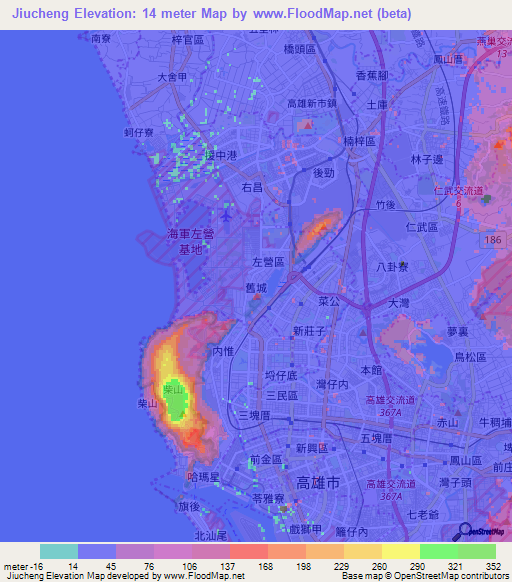Click the 香蕉腳 label
Screen dimensions: 512x582
pyautogui.click(x=372, y=76)
